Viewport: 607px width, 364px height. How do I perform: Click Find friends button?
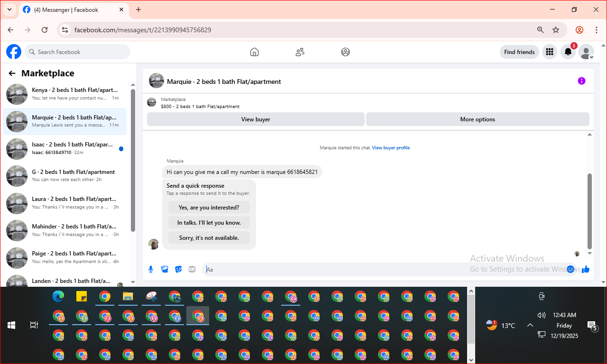(x=519, y=52)
